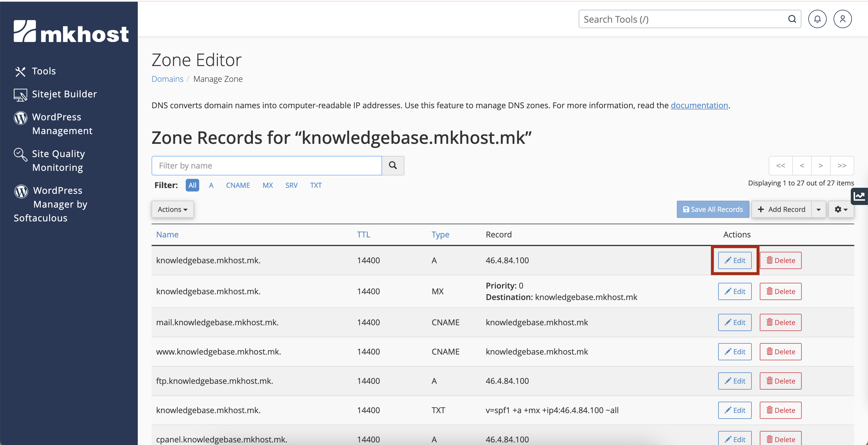The image size is (868, 445).
Task: Filter records by CNAME type
Action: [x=238, y=185]
